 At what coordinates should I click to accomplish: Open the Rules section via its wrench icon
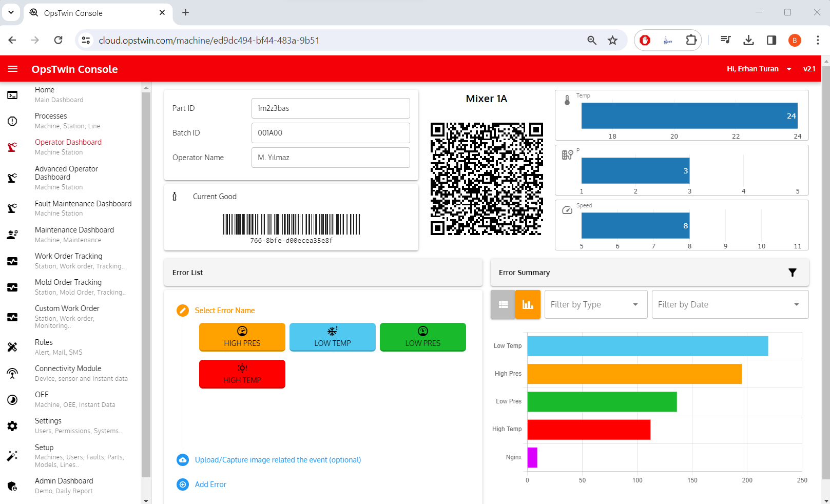tap(12, 347)
